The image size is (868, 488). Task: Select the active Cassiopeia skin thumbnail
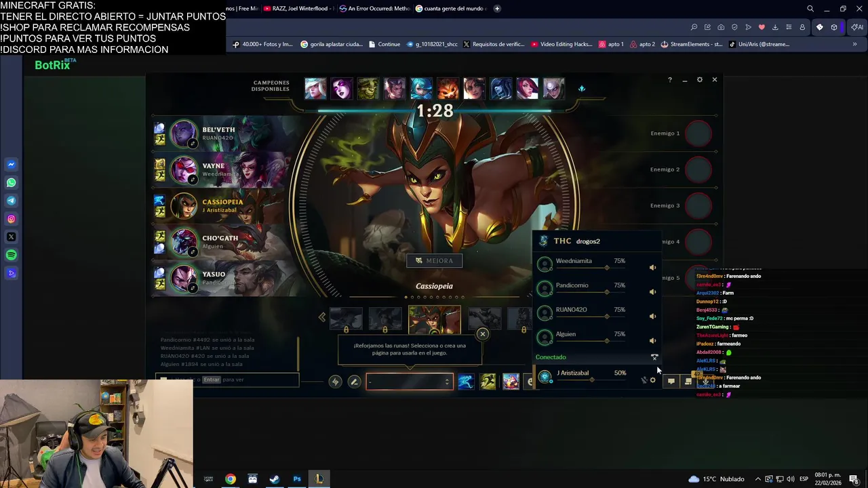(x=435, y=320)
